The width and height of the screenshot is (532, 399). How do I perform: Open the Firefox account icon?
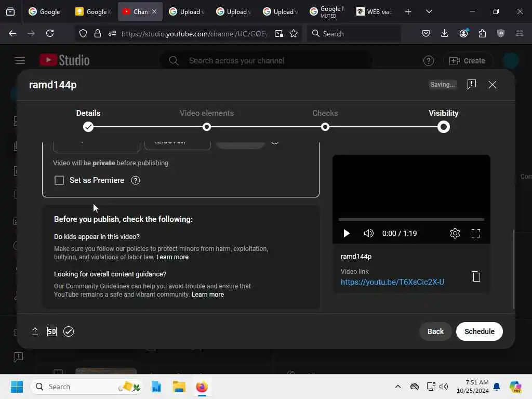point(463,33)
